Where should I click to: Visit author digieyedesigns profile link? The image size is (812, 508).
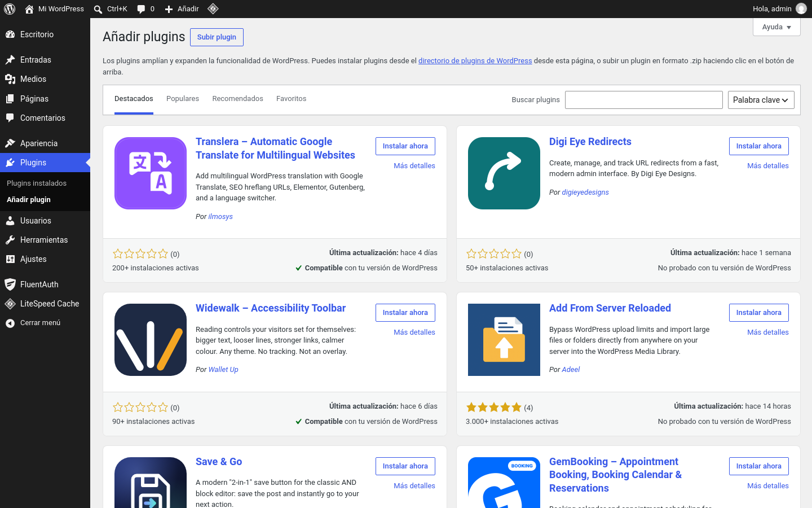click(585, 192)
